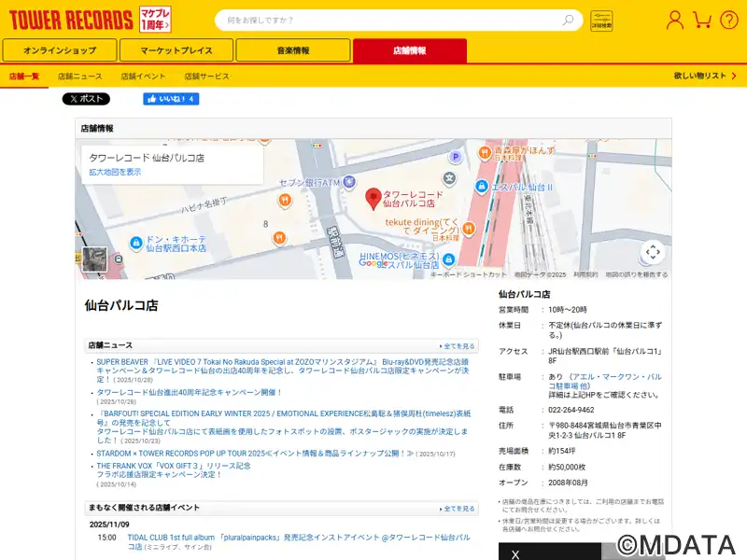This screenshot has height=560, width=747.
Task: Open the 音楽情報 tab
Action: 293,50
